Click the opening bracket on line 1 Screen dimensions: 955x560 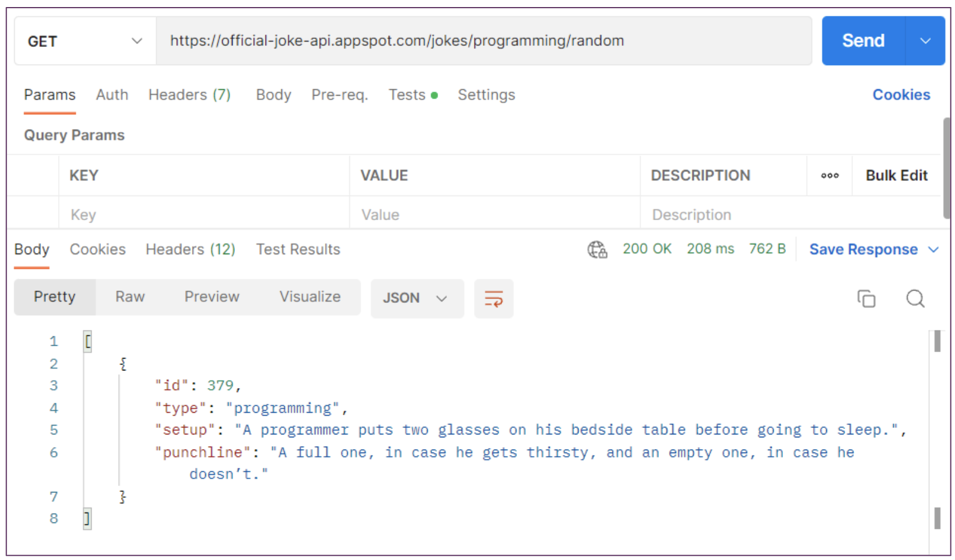tap(88, 341)
